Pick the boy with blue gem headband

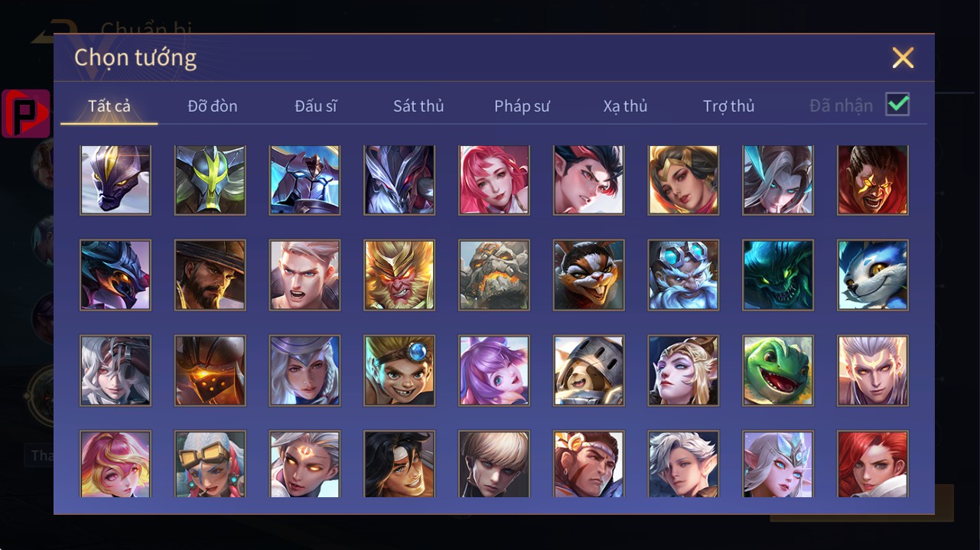pos(399,370)
